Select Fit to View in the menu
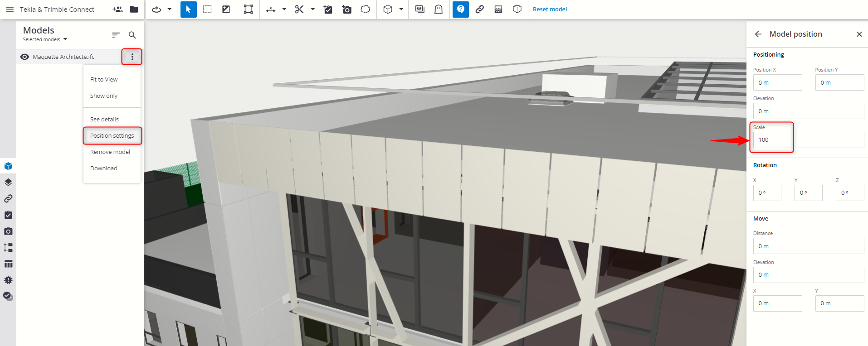 104,79
